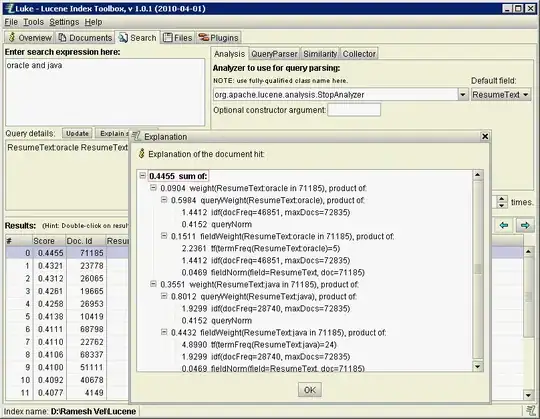Collapse the 0.0904 weight oracle node
The image size is (540, 419).
[x=153, y=188]
